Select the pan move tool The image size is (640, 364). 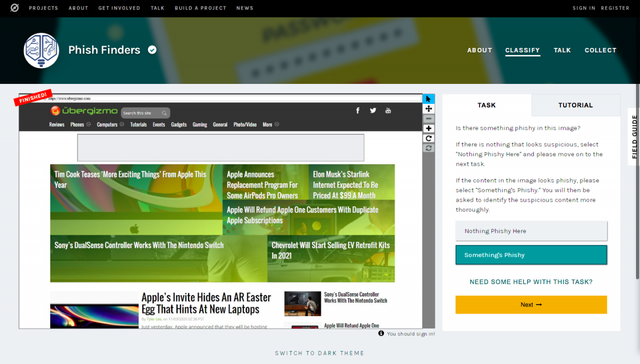(428, 109)
